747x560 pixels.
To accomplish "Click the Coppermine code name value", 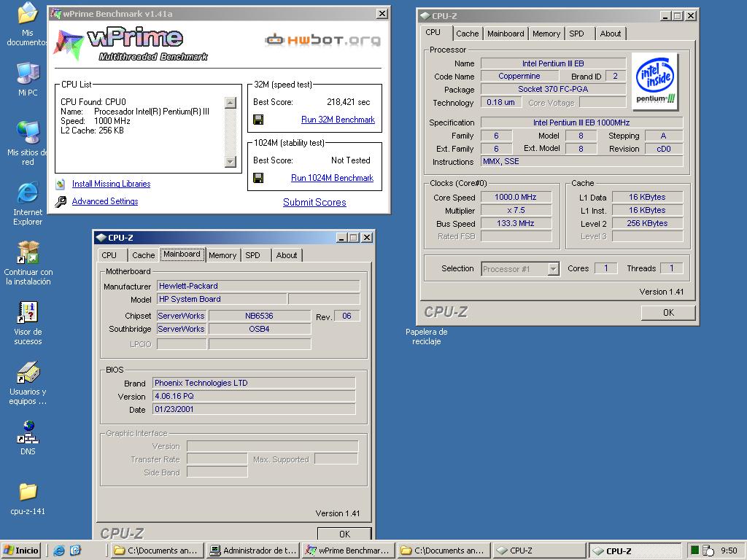I will coord(519,76).
